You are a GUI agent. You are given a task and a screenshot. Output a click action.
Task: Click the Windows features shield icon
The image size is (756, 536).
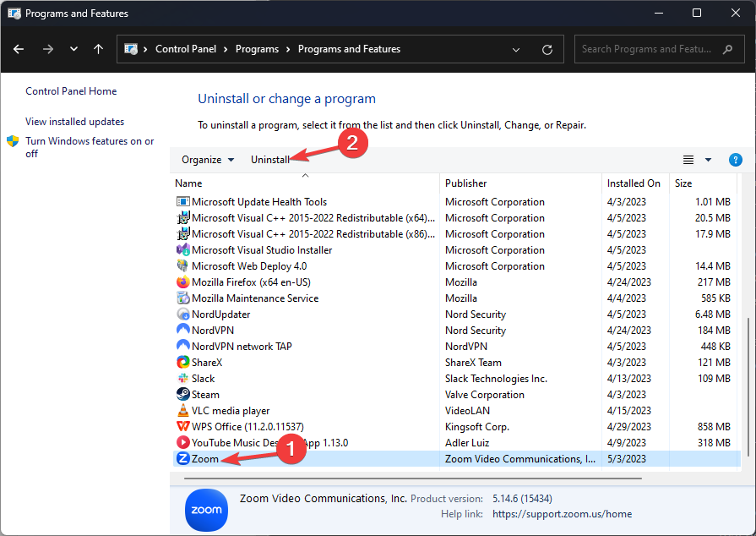(x=13, y=141)
